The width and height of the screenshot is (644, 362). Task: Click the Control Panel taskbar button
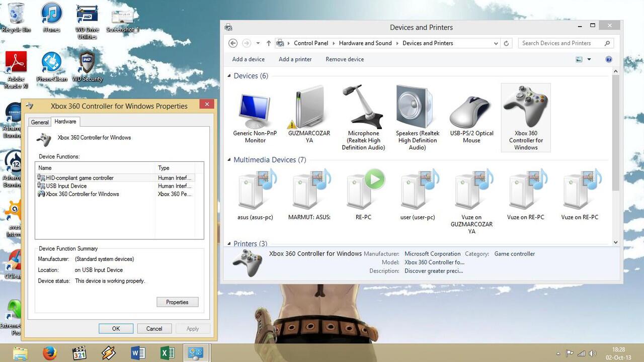(196, 353)
